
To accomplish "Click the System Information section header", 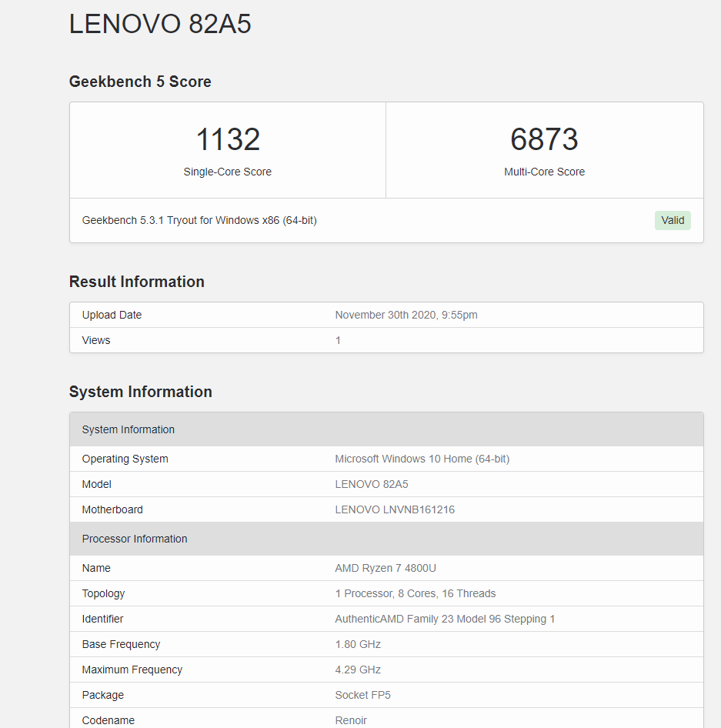I will coord(128,429).
